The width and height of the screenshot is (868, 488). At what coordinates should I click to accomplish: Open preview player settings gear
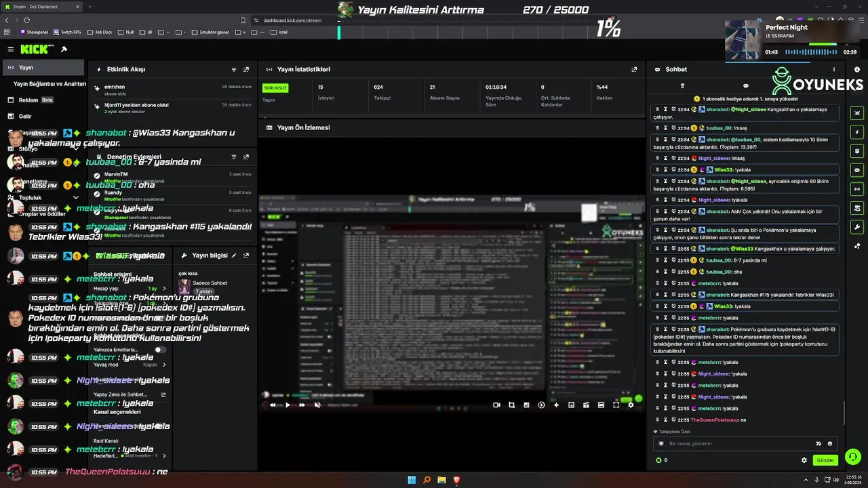[x=631, y=405]
